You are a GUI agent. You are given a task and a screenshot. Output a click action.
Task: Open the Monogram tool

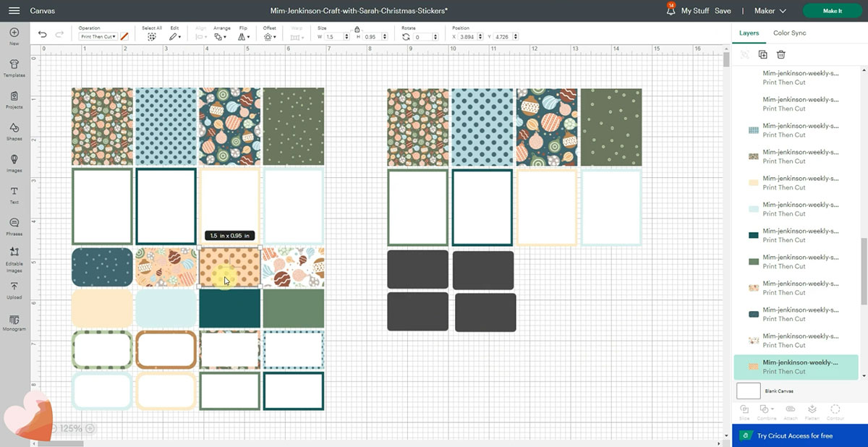[14, 322]
